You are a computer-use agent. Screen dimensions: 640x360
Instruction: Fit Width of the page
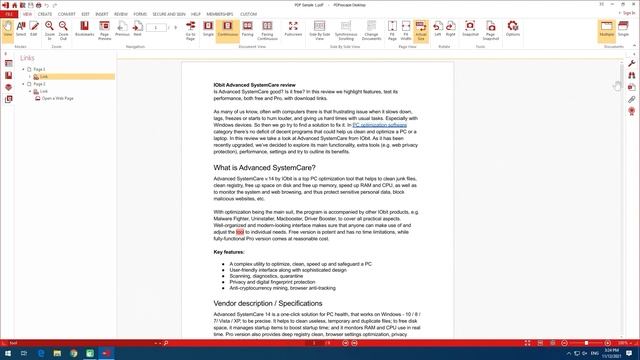click(x=406, y=30)
